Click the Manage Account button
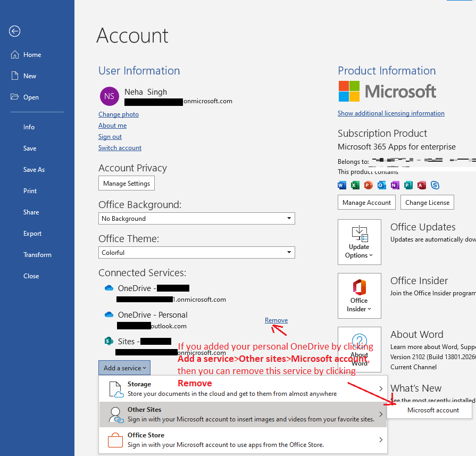 click(367, 202)
